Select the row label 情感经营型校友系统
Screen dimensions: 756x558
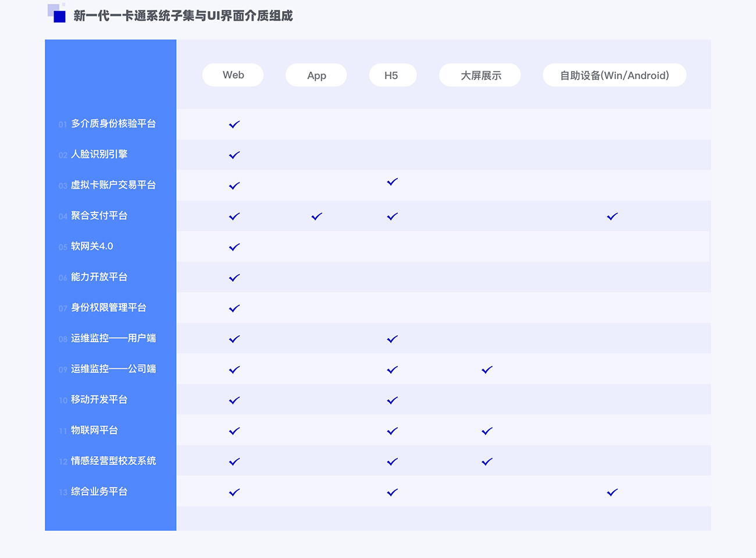click(113, 461)
